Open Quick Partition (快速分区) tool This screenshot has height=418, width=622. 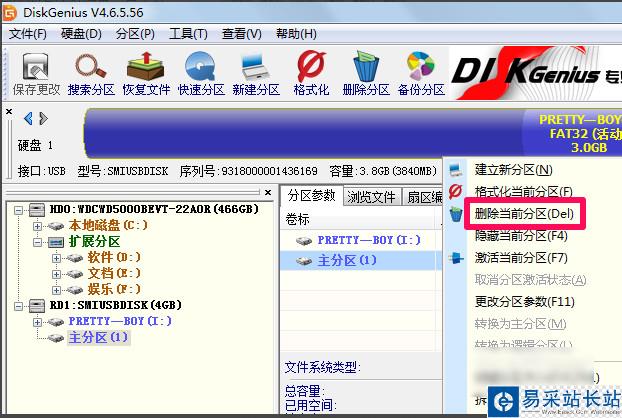click(201, 74)
